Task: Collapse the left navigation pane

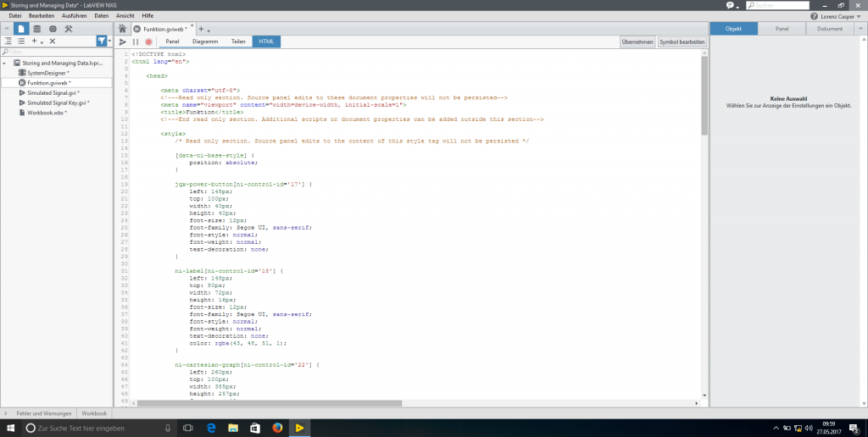Action: pyautogui.click(x=7, y=29)
